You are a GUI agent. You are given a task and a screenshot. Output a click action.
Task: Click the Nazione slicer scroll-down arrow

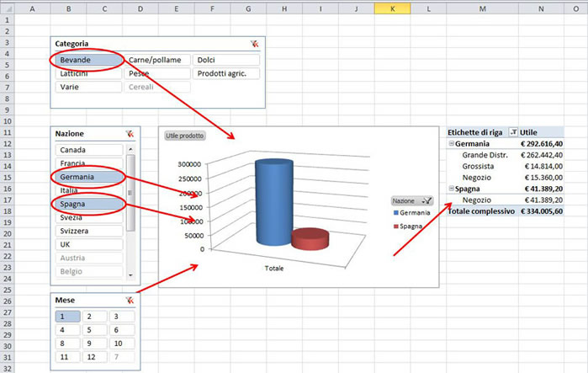(130, 275)
